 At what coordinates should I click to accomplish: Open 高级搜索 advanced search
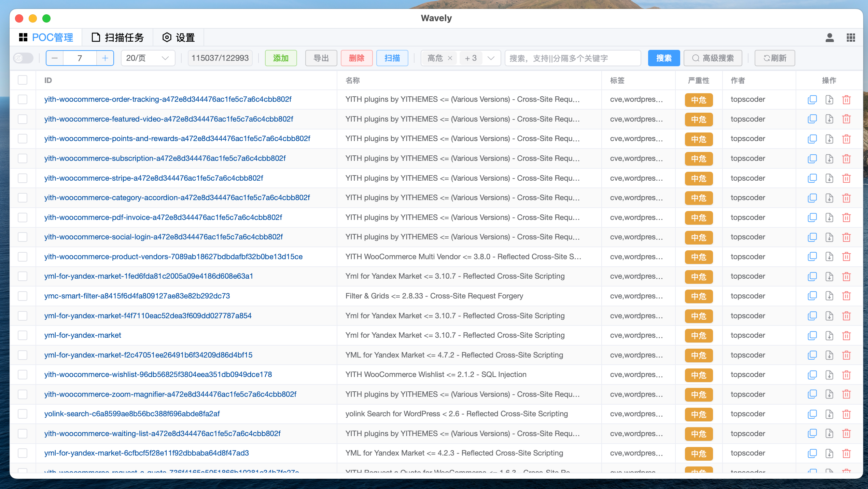click(x=713, y=58)
